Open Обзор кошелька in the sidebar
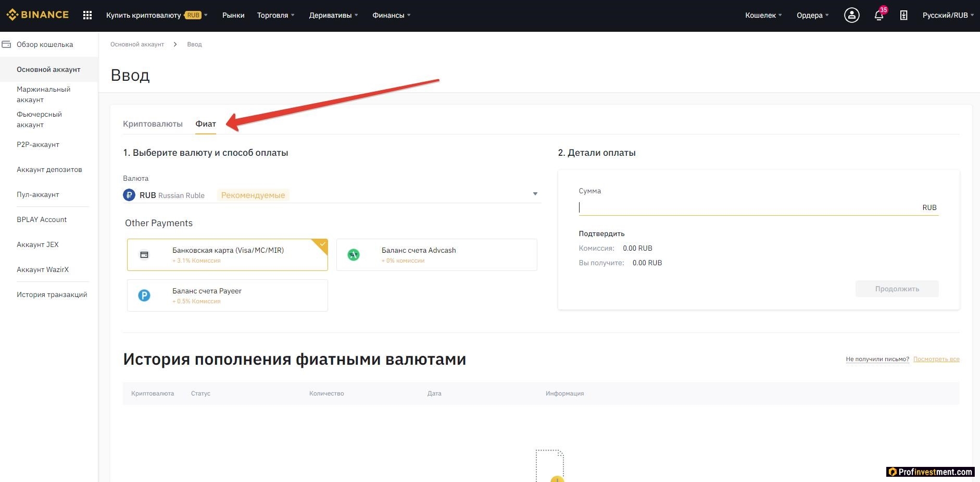980x482 pixels. (45, 44)
